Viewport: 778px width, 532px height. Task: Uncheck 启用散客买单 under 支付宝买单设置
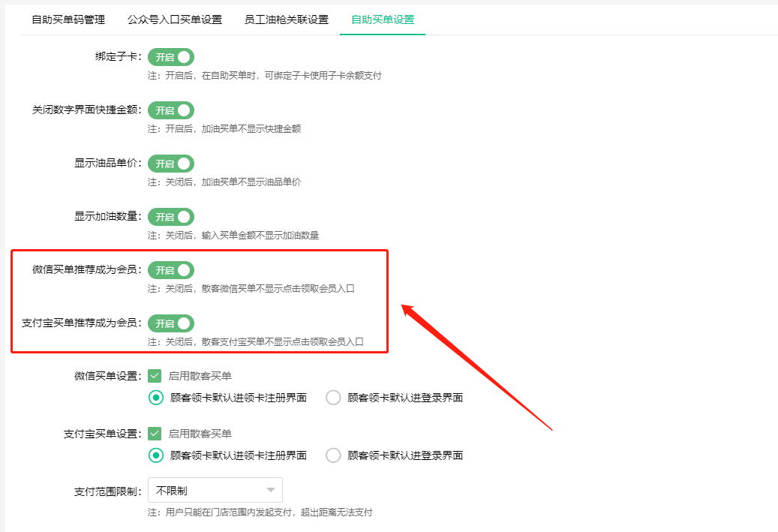click(x=155, y=434)
